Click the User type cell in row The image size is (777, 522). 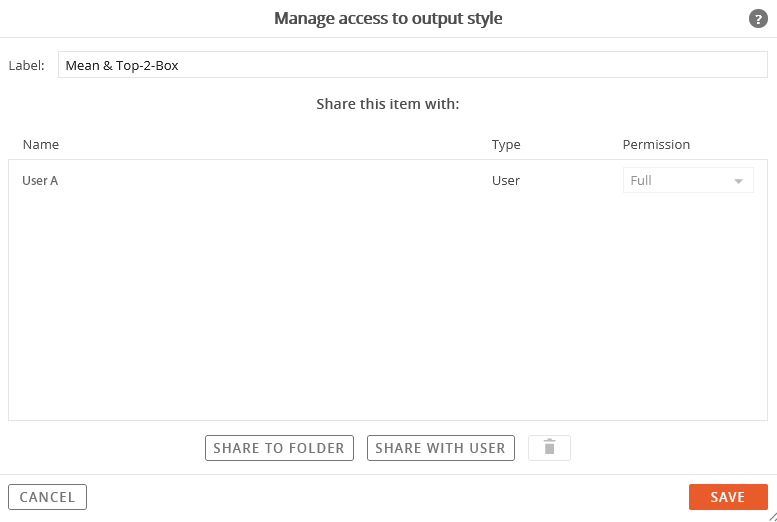click(505, 180)
